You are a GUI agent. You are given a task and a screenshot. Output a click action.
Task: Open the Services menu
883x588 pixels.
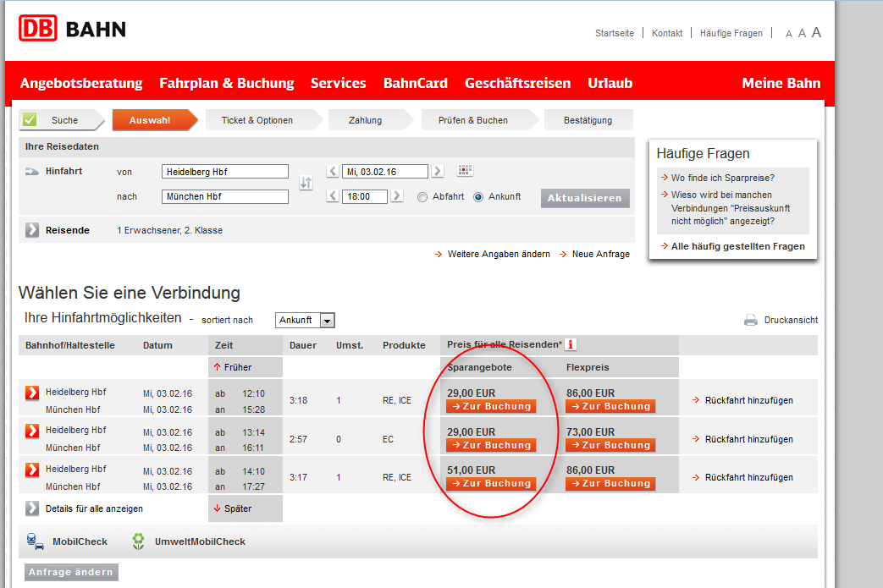click(339, 83)
